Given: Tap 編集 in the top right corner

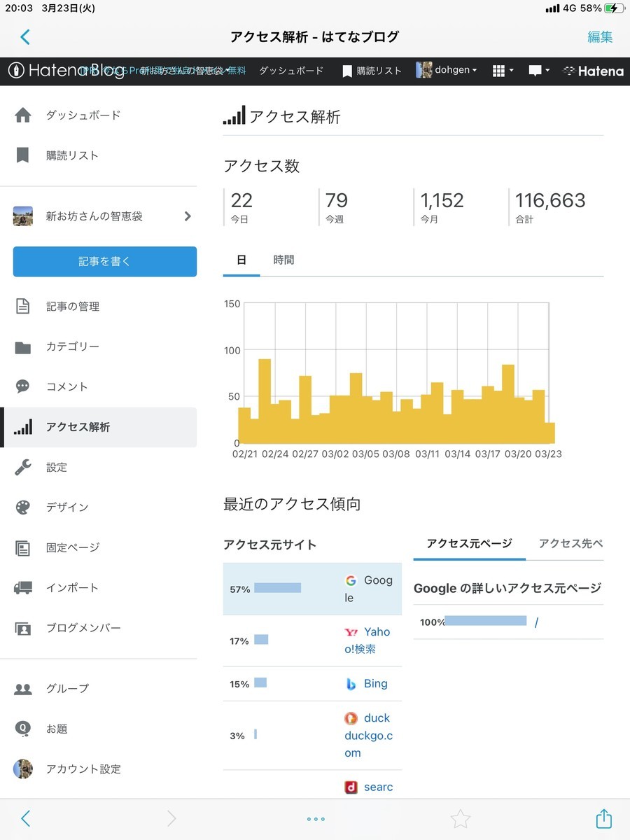Looking at the screenshot, I should [600, 37].
